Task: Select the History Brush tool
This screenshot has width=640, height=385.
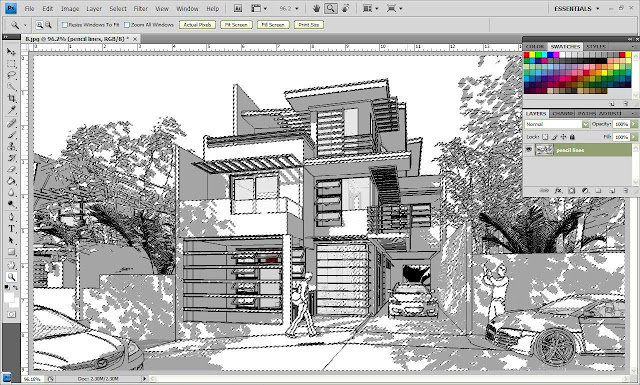Action: [x=11, y=158]
